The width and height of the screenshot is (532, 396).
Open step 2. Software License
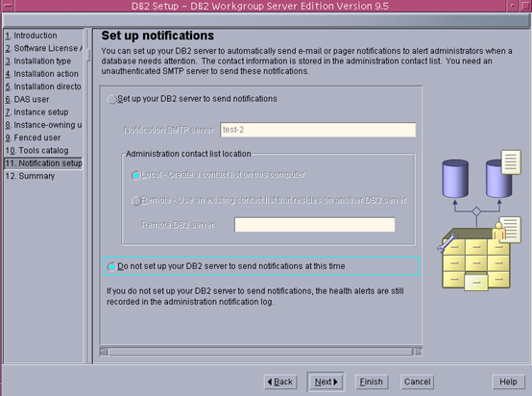(43, 48)
